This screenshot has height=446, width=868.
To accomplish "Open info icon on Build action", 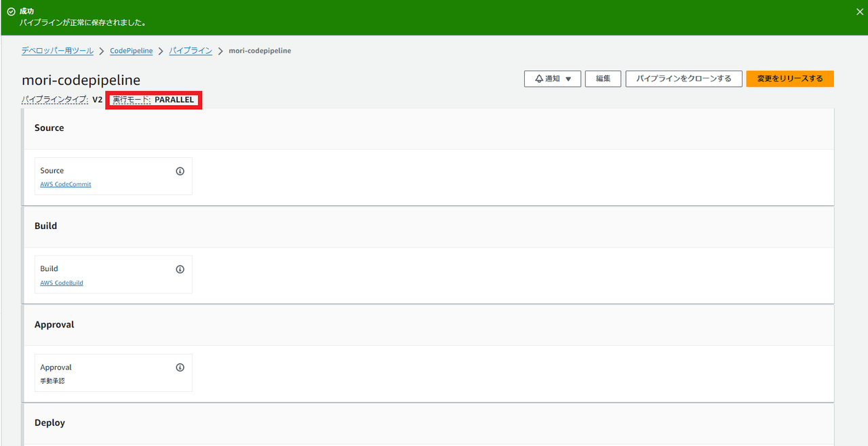I will (180, 269).
